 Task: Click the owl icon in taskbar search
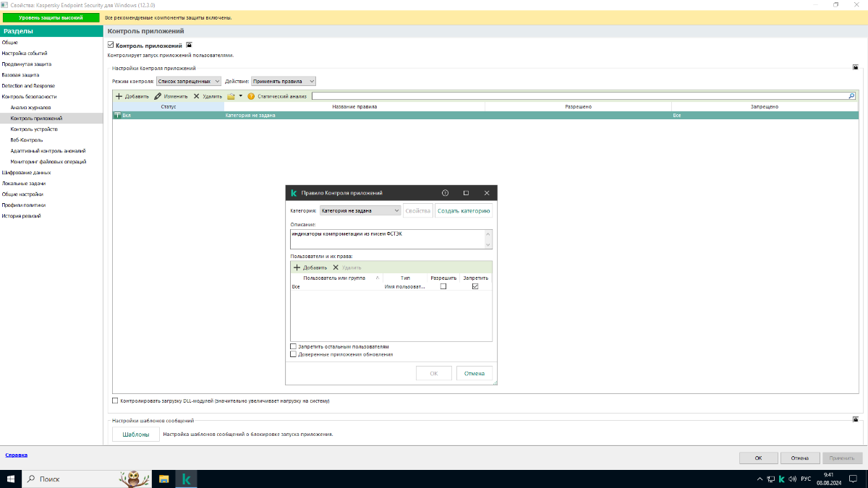133,479
